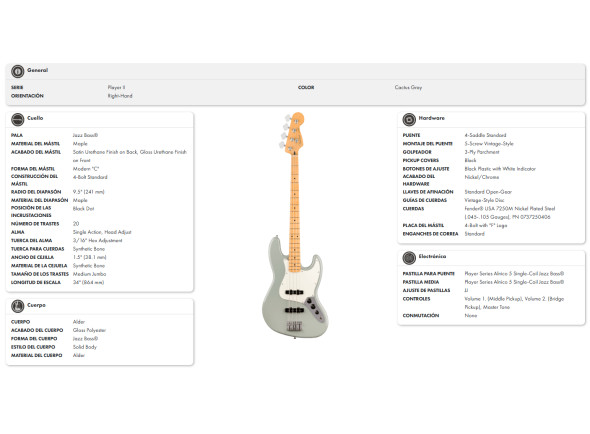Click the Black Dot inlays value
This screenshot has width=590, height=434.
tap(84, 209)
